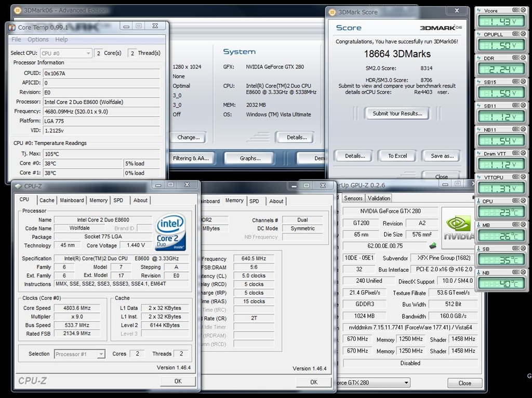Close the NB11 voltage gadget
532x398 pixels.
coord(522,130)
